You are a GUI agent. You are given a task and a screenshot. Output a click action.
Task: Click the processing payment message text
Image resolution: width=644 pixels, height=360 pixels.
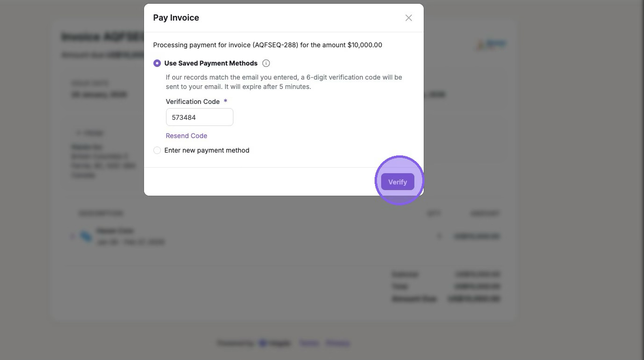[x=268, y=45]
